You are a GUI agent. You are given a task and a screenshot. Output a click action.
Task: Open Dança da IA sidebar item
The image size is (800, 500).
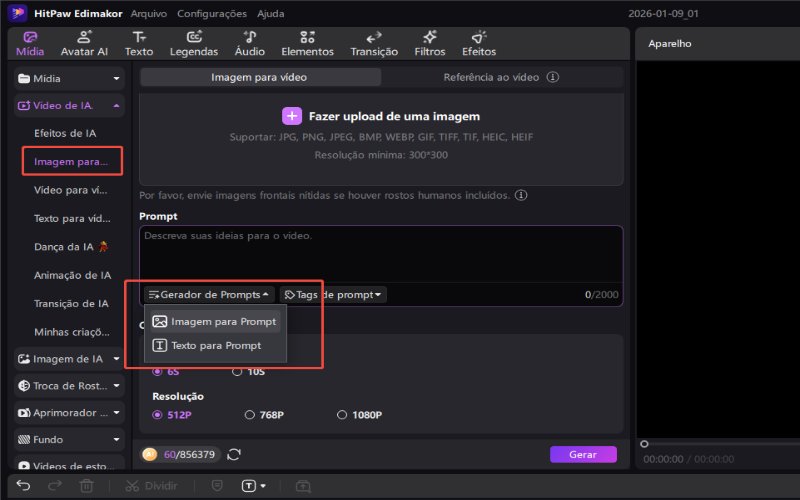(70, 247)
